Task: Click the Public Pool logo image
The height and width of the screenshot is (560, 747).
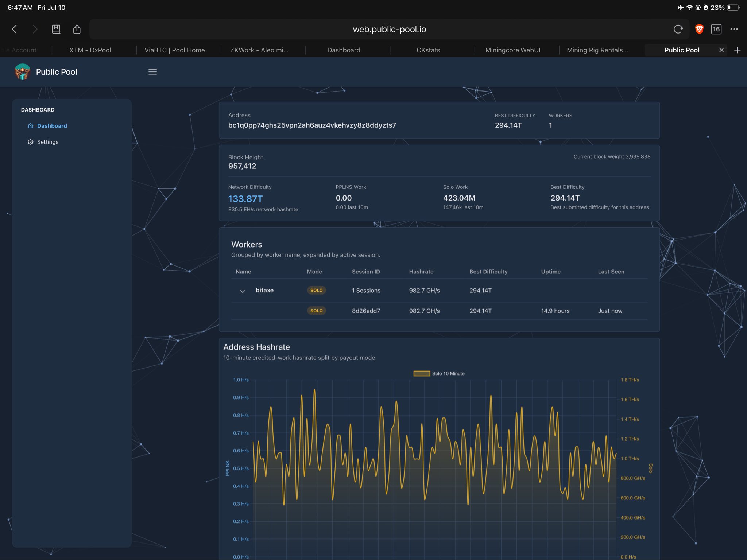Action: (x=22, y=72)
